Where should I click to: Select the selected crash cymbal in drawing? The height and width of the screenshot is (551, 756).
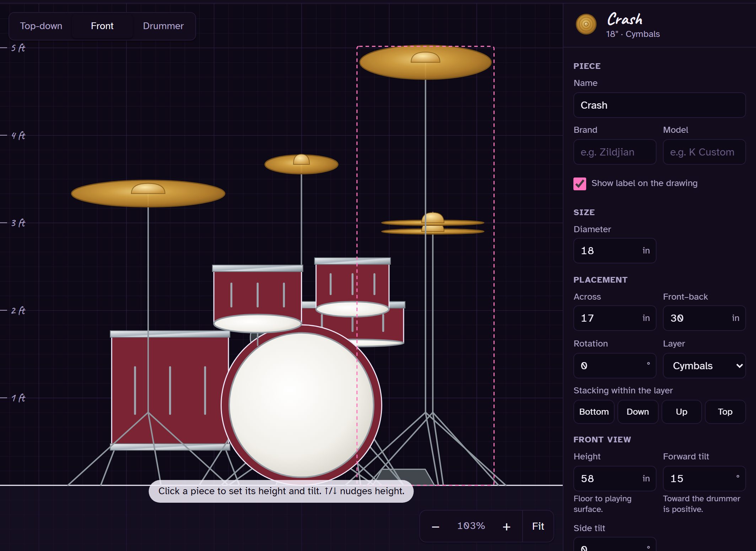pos(425,62)
